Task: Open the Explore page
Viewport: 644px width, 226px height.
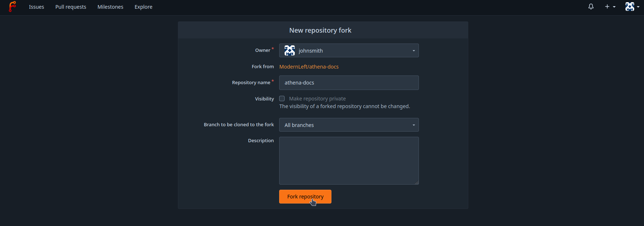Action: pyautogui.click(x=143, y=7)
